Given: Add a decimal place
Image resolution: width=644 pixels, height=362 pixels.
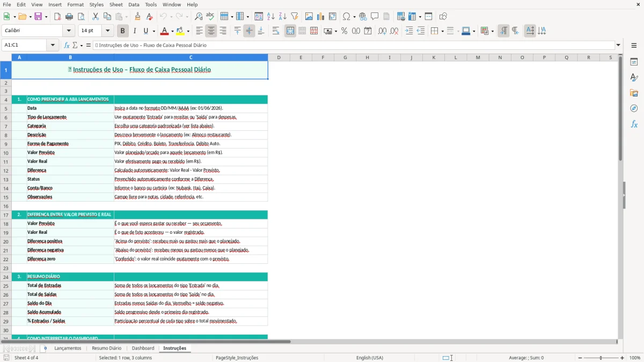Looking at the screenshot, I should pos(382,31).
